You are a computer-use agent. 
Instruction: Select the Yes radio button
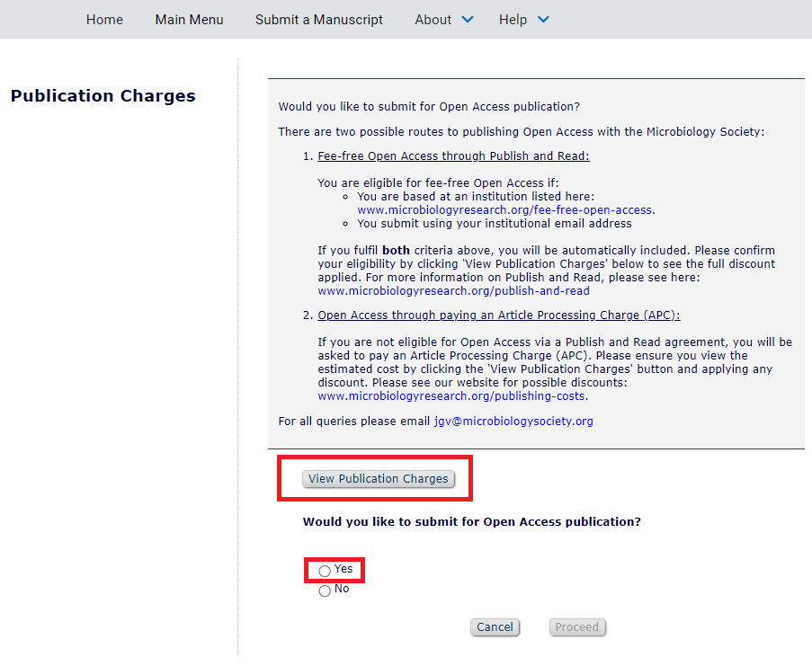coord(324,570)
